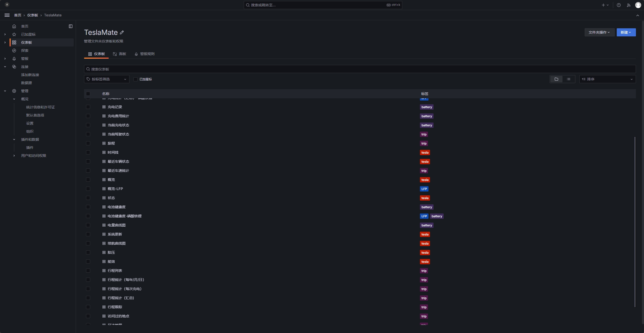Open the hamburger menu icon

7,15
